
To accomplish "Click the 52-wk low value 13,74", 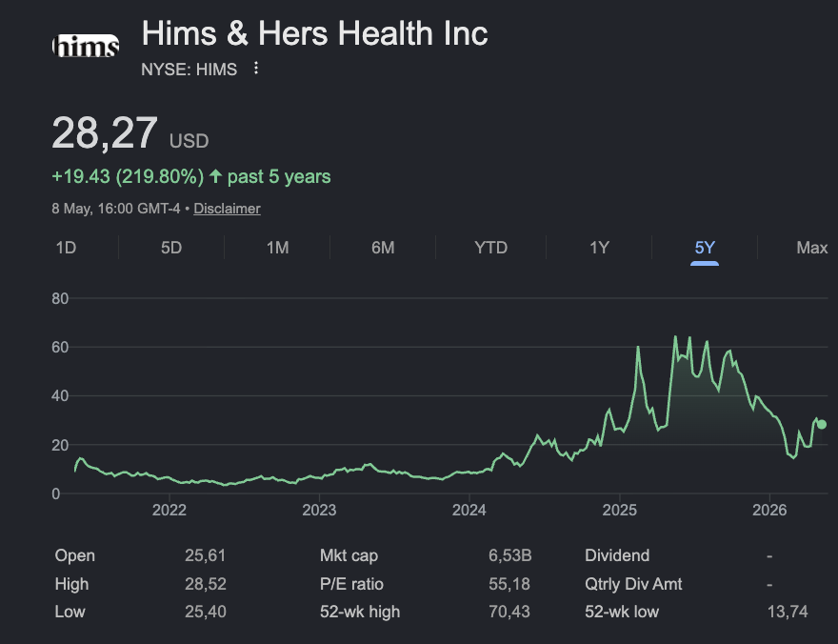I will coord(788,612).
